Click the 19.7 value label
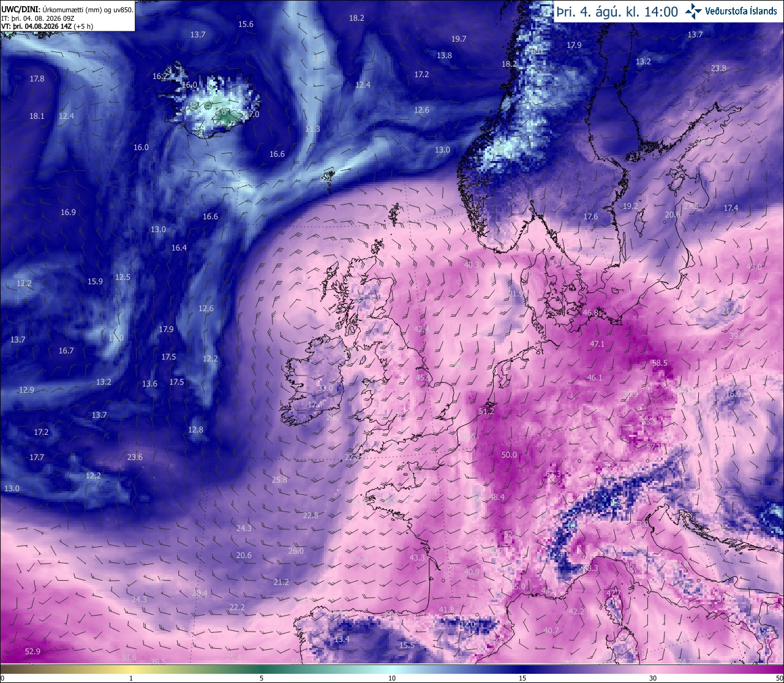The image size is (784, 683). click(459, 39)
